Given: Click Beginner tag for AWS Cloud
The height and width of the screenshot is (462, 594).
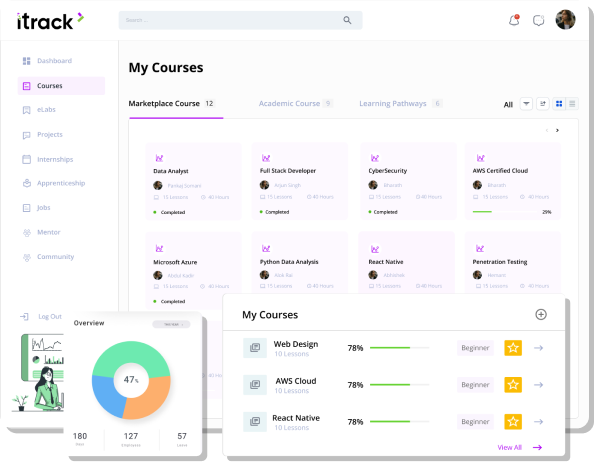Looking at the screenshot, I should click(475, 385).
